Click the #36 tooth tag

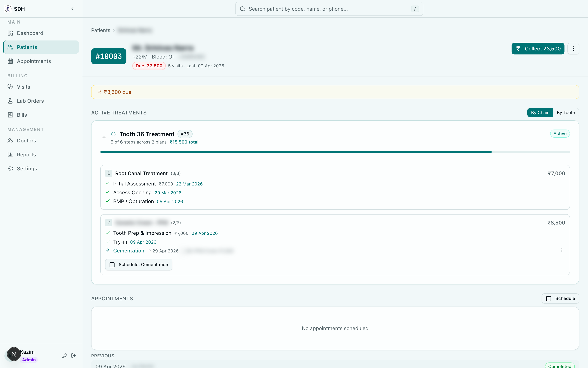(x=185, y=134)
